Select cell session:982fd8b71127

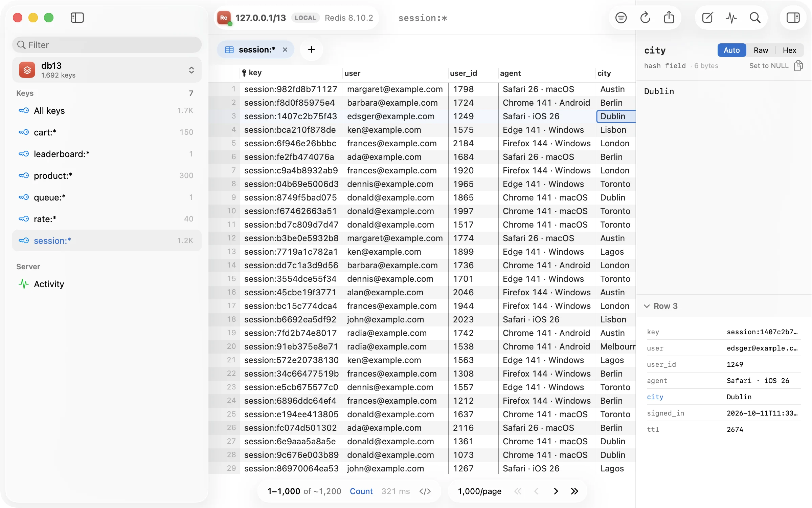coord(291,89)
